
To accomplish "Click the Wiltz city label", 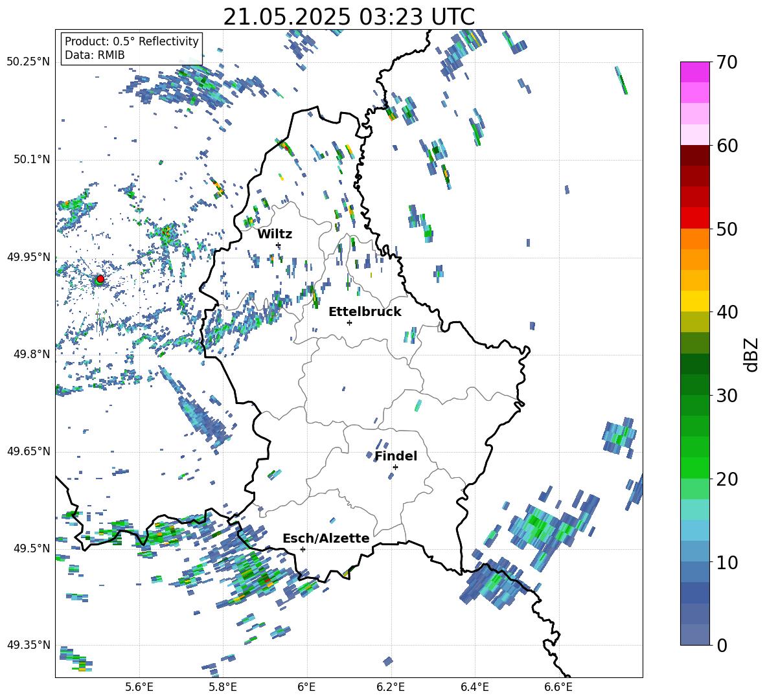I will tap(275, 234).
